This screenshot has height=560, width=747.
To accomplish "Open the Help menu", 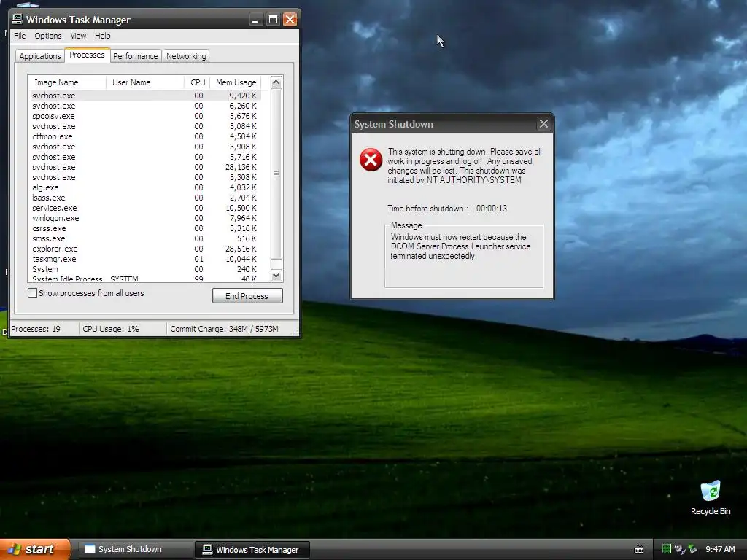I will point(102,36).
